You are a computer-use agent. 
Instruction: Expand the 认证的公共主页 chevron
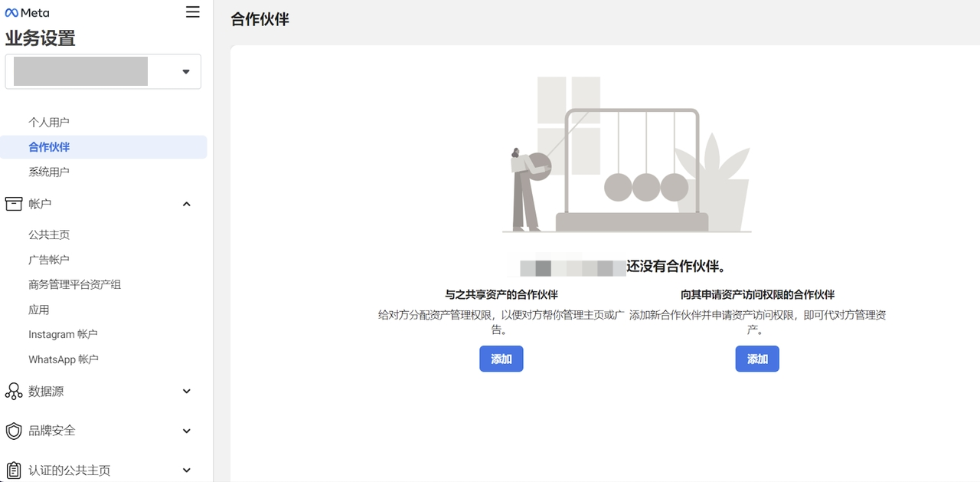[x=187, y=471]
